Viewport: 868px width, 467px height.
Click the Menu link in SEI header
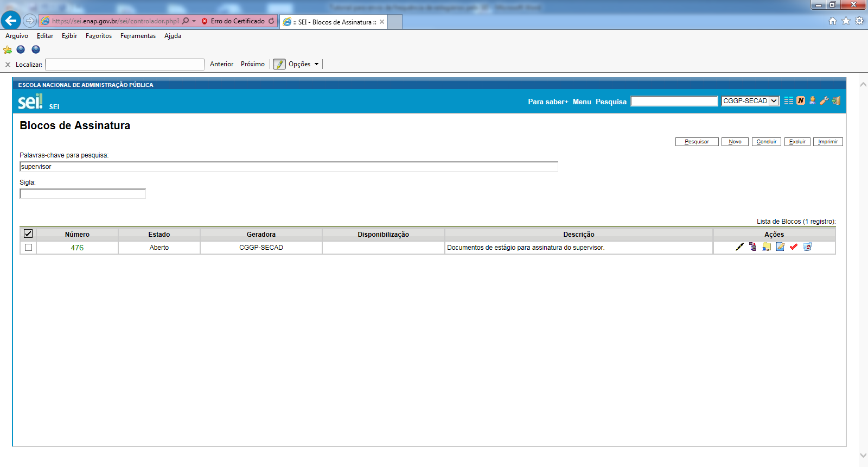tap(582, 102)
